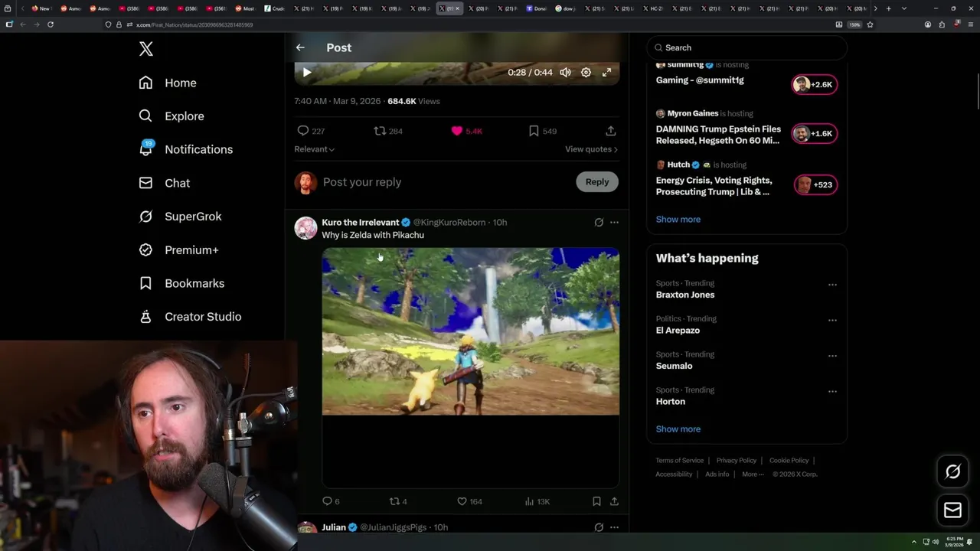Open Julian's profile name
Viewport: 980px width, 551px height.
(334, 527)
